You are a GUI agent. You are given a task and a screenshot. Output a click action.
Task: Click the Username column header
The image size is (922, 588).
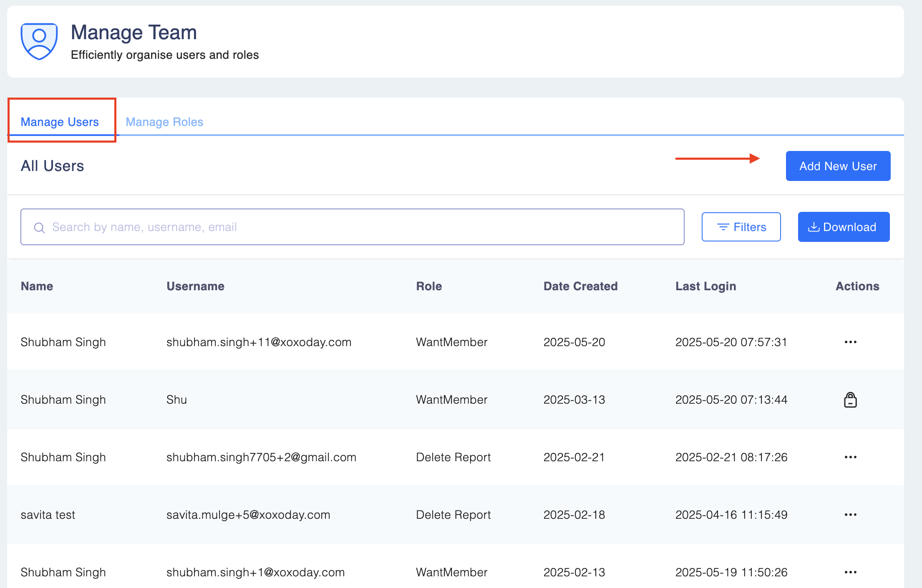195,286
